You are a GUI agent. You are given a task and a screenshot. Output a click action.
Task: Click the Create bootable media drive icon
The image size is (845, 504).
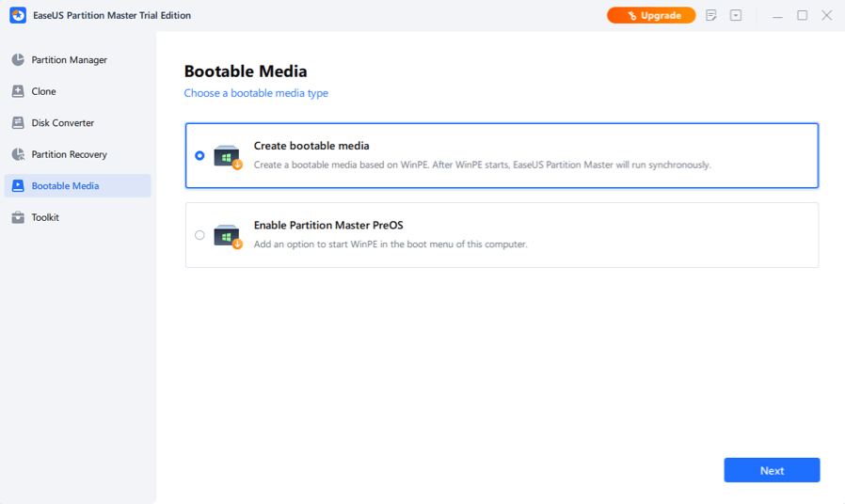tap(227, 156)
